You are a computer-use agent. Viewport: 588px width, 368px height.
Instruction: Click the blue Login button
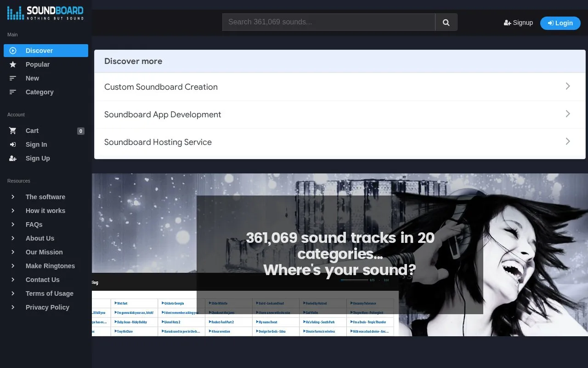click(x=560, y=23)
